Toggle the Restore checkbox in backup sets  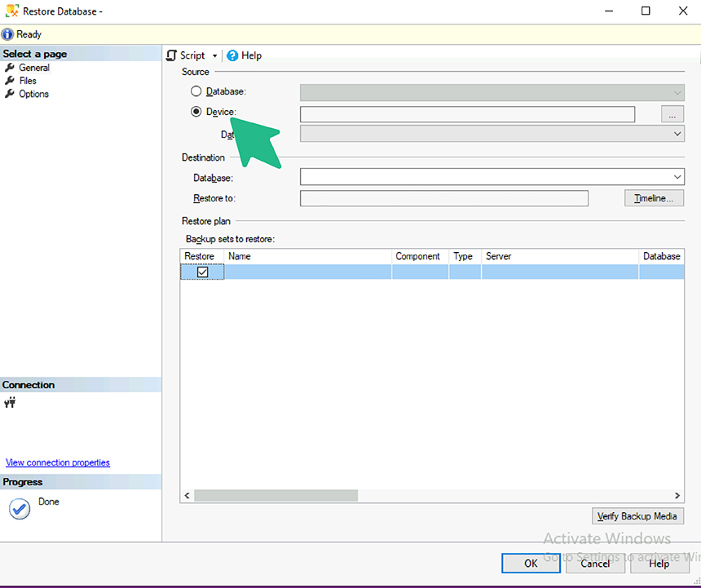[x=203, y=272]
